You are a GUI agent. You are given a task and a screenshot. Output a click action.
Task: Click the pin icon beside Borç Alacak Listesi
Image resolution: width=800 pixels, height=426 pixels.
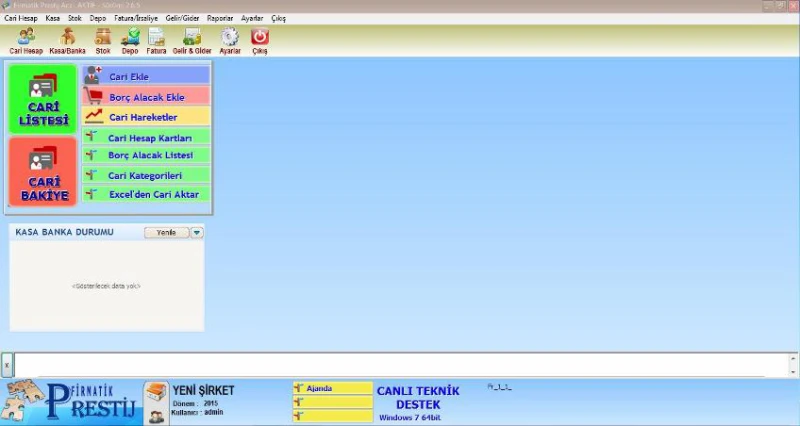[91, 155]
